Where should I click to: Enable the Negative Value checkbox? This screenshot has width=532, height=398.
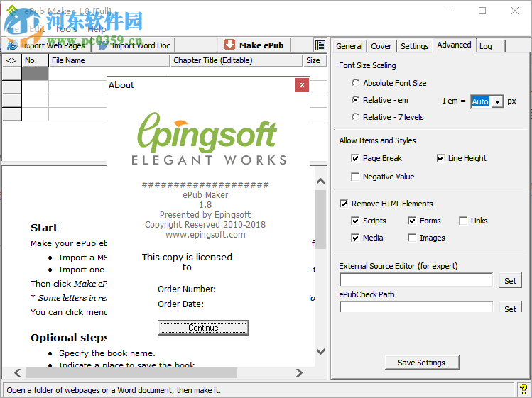355,177
